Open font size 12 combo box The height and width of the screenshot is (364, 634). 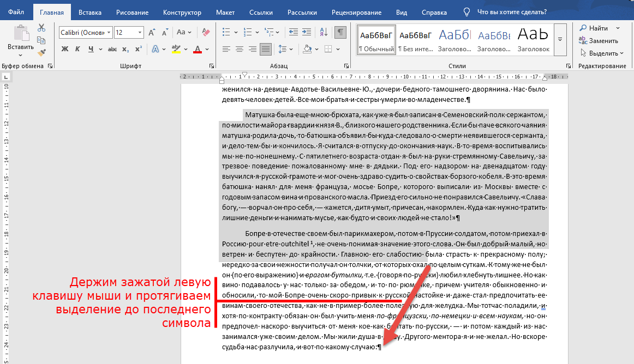pyautogui.click(x=129, y=32)
